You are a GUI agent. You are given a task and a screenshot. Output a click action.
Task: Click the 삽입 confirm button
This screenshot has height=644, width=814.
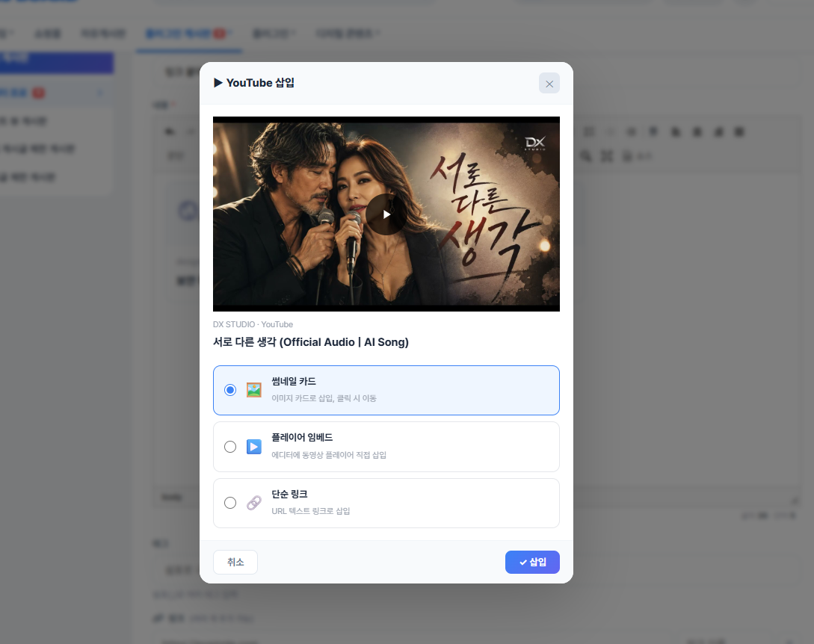[x=532, y=562]
